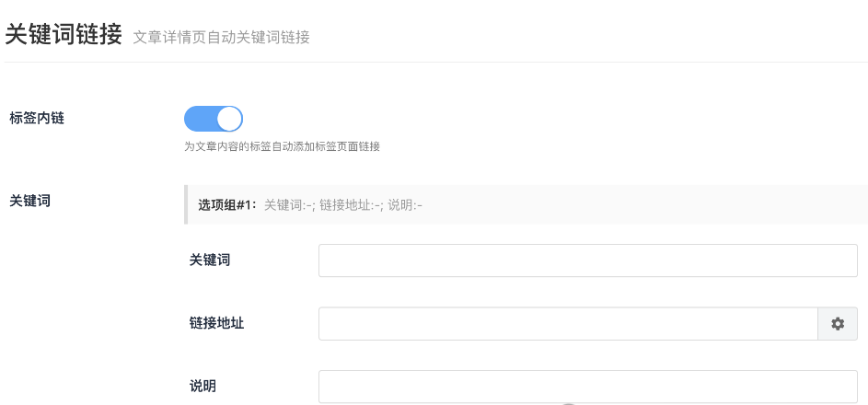Click the summary text 关键词:-; 链接地址:-; 说明:-
The width and height of the screenshot is (868, 405).
(x=343, y=205)
